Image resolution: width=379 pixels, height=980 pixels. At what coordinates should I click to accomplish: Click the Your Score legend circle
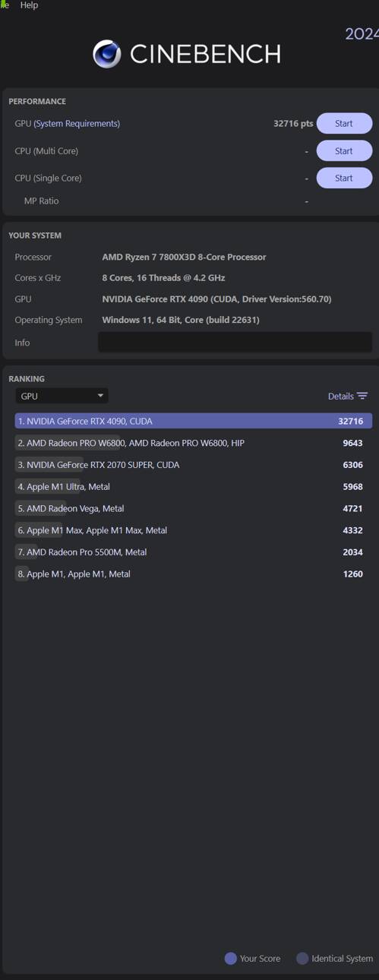click(231, 959)
